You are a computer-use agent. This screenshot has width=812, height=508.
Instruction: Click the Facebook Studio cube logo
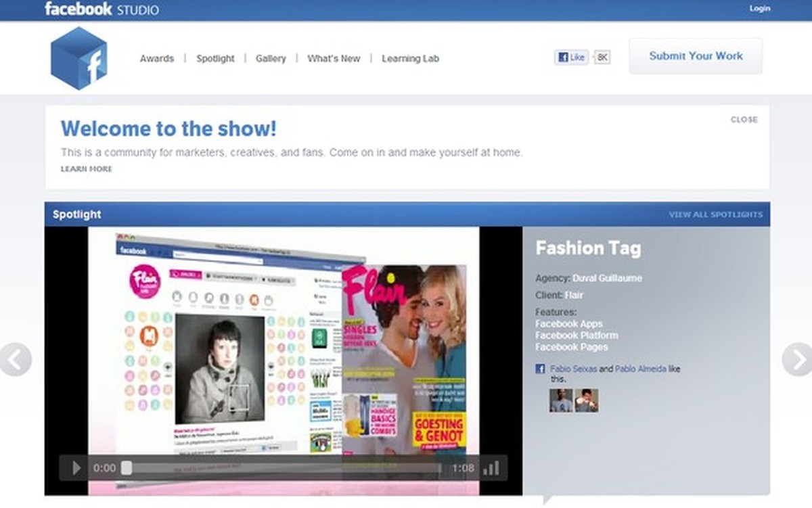coord(79,58)
